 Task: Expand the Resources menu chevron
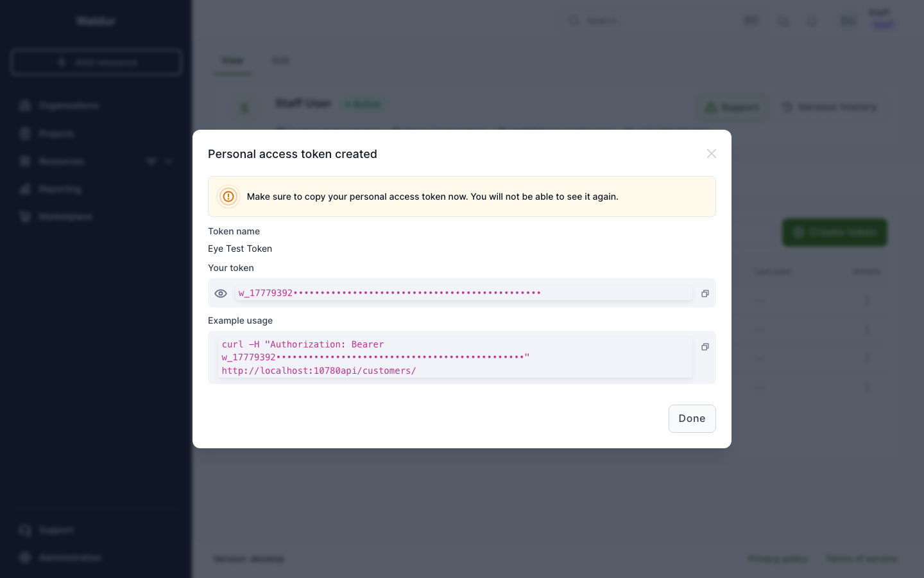coord(169,161)
